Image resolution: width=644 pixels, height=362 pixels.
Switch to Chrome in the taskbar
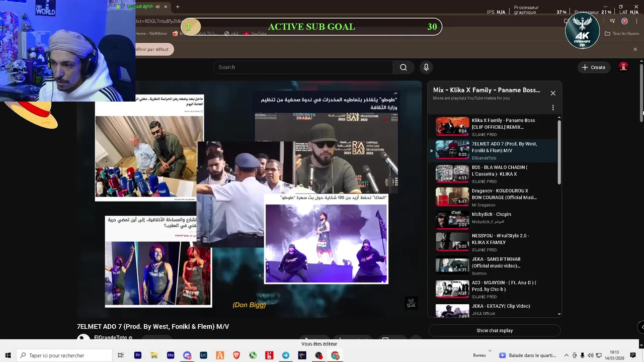point(335,355)
